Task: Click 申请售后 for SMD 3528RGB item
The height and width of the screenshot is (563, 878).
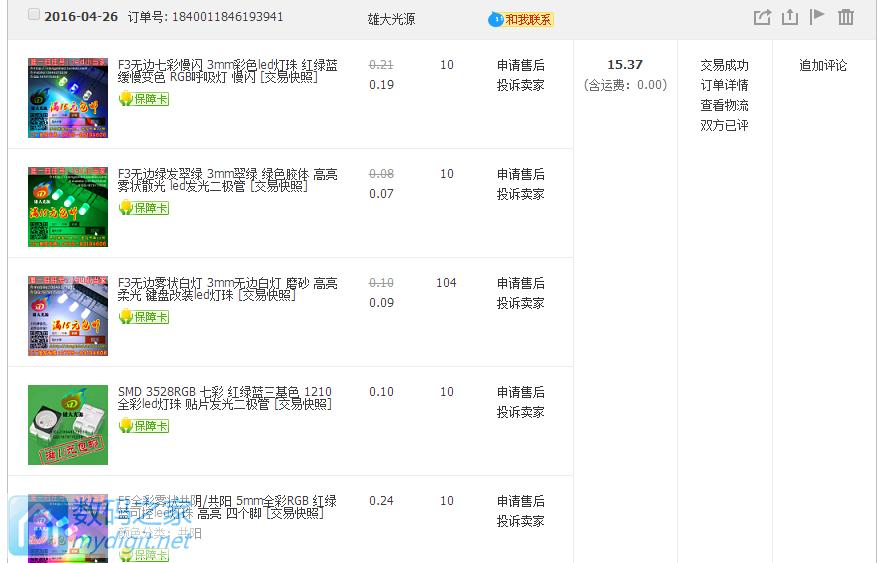Action: [521, 392]
